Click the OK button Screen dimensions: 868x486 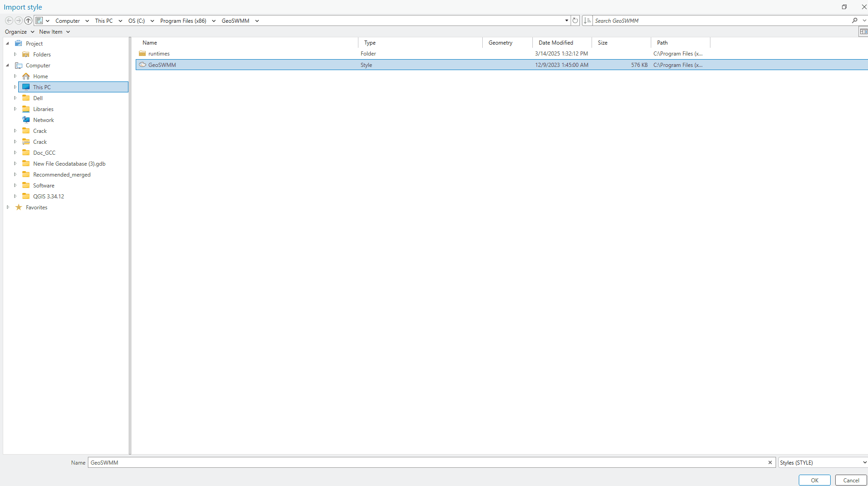pyautogui.click(x=814, y=480)
